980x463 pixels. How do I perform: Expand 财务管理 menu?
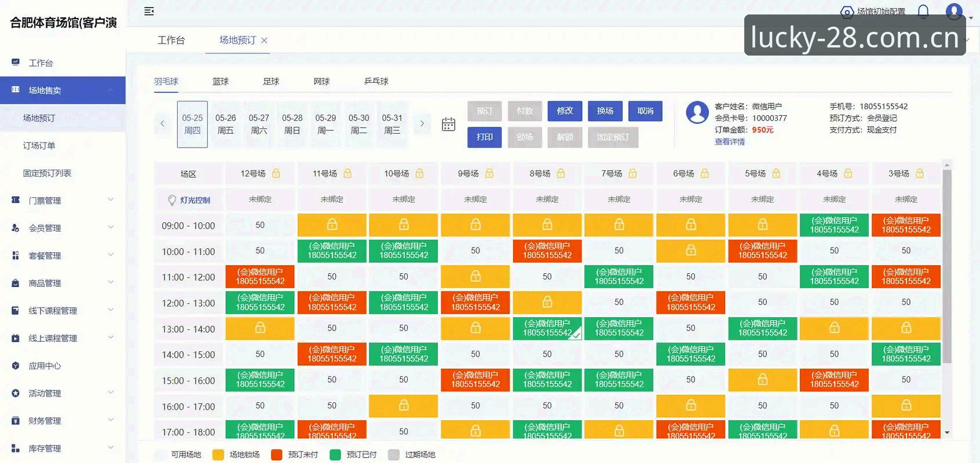click(63, 421)
